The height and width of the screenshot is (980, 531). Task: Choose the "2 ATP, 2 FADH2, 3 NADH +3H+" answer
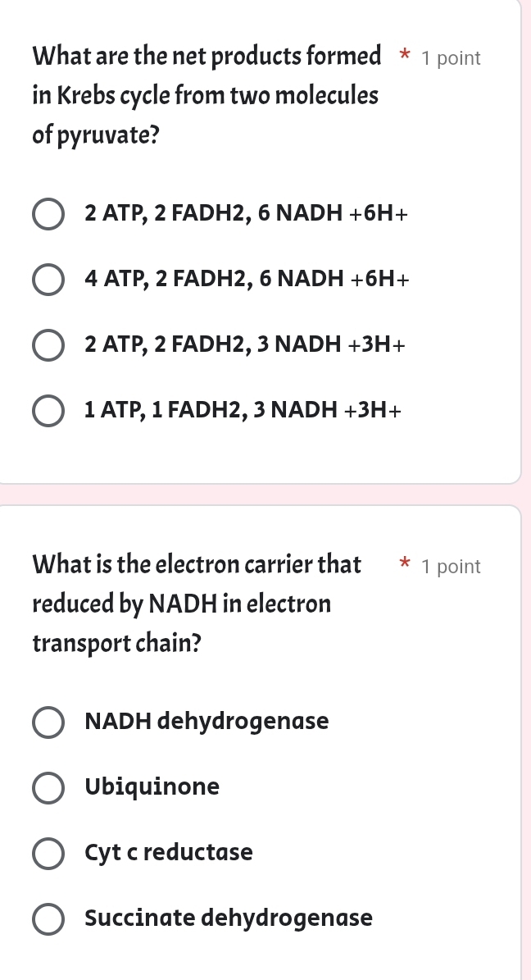coord(48,344)
